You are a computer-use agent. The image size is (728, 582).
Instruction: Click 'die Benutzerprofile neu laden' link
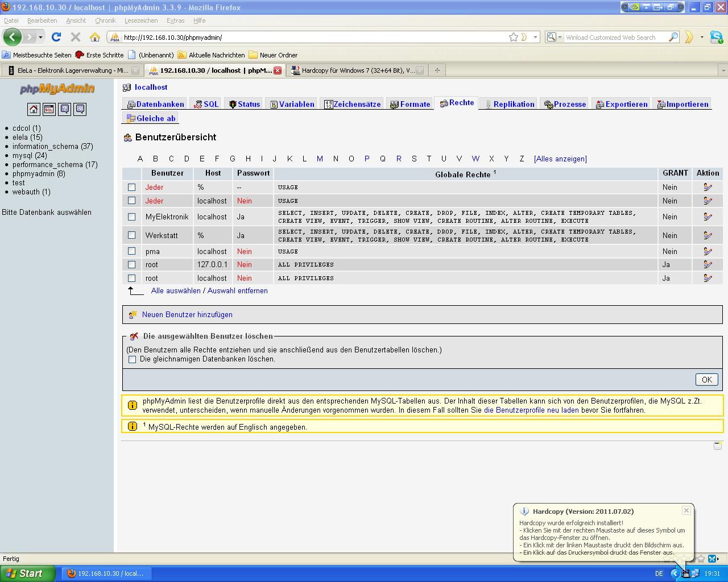pyautogui.click(x=531, y=410)
